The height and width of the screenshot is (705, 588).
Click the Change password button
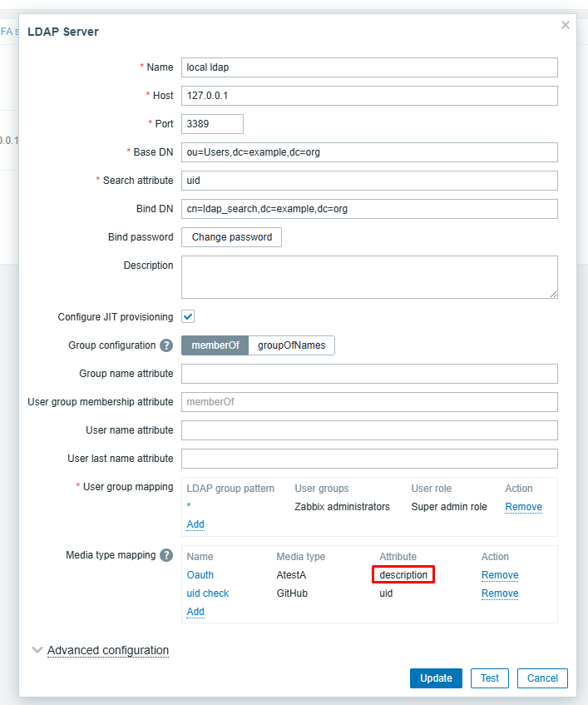[232, 237]
